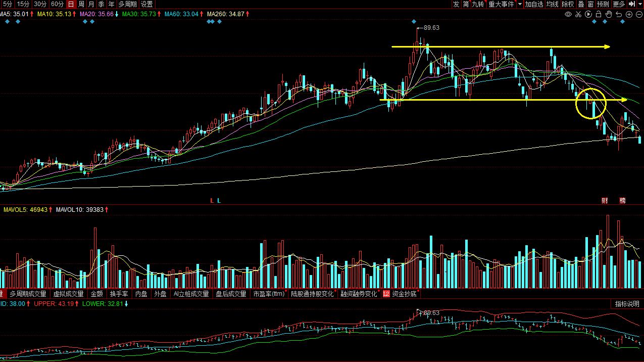644x362 pixels.
Task: Click the 财 event marker on chart
Action: pyautogui.click(x=605, y=201)
